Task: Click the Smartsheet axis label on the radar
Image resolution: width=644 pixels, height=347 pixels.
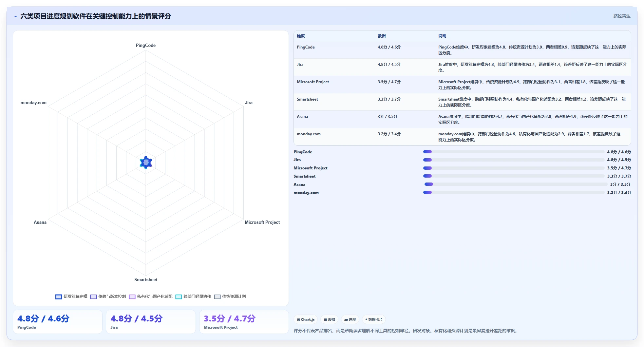Action: (146, 280)
